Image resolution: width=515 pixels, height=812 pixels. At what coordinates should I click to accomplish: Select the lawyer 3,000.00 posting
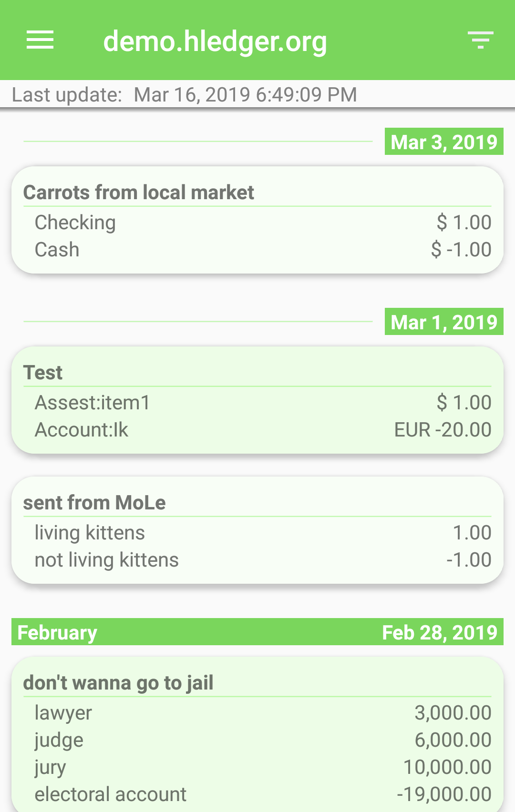click(257, 713)
